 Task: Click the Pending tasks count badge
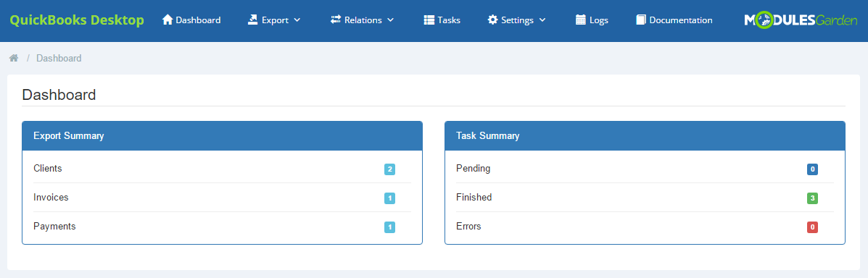click(813, 169)
